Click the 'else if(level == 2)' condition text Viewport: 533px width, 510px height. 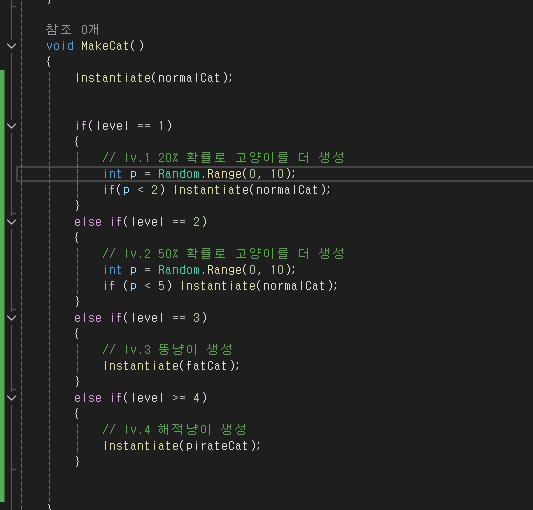point(141,222)
